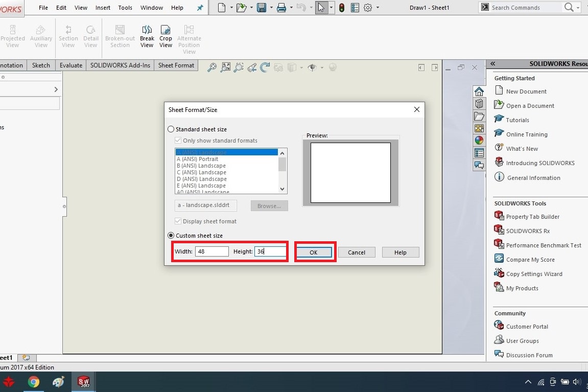Open the Options gear icon
The width and height of the screenshot is (588, 392).
pos(368,8)
